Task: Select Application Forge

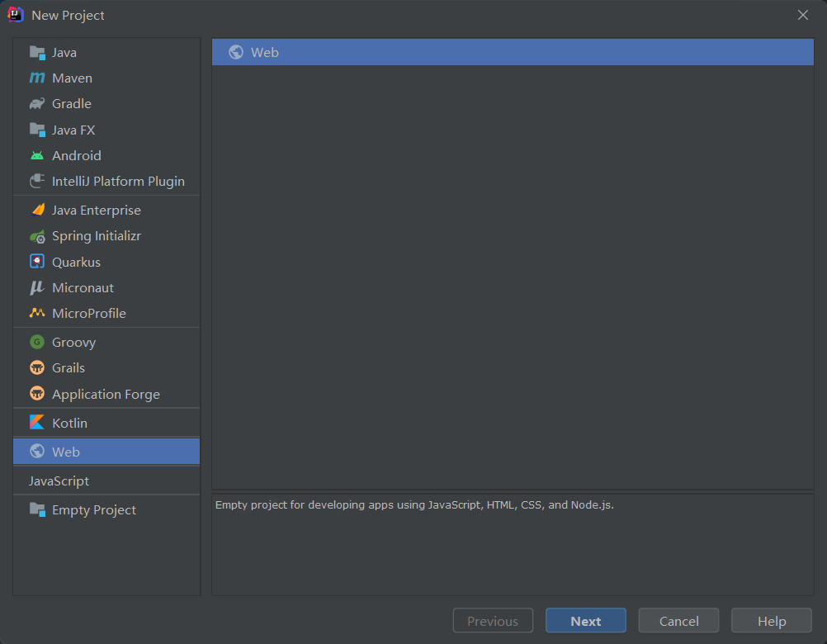Action: tap(106, 394)
